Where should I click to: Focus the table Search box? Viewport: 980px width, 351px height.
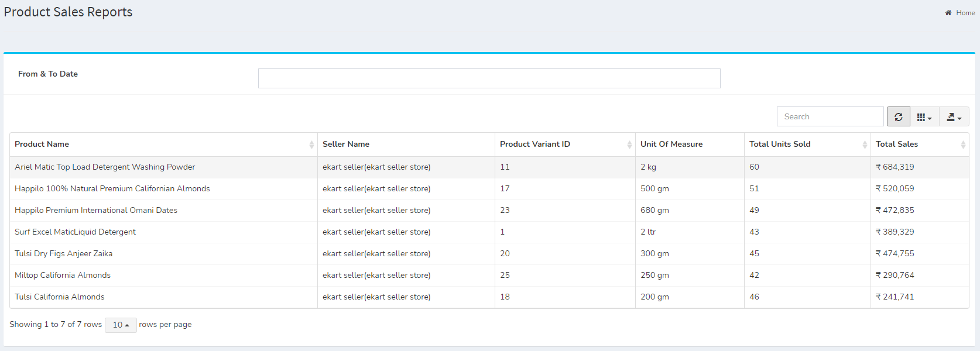[x=830, y=116]
